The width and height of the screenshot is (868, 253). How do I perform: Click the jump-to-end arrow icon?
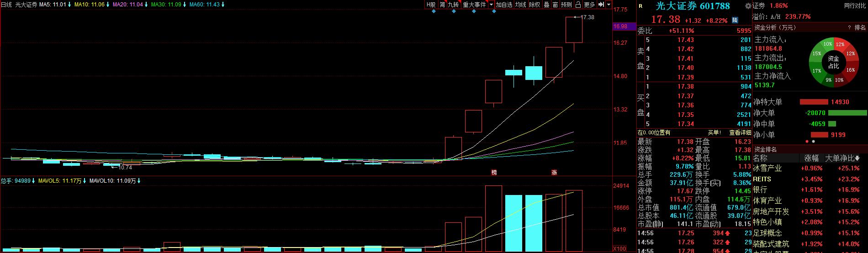(601, 5)
